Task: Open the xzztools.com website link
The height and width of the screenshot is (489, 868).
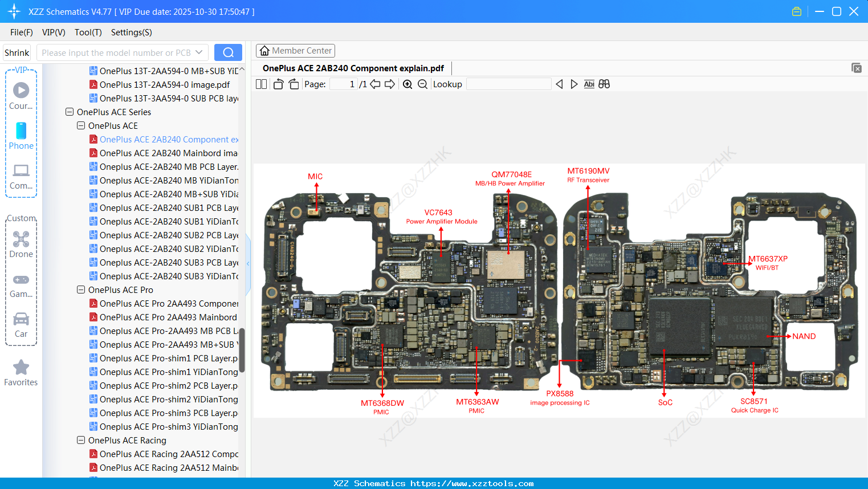Action: 434,483
